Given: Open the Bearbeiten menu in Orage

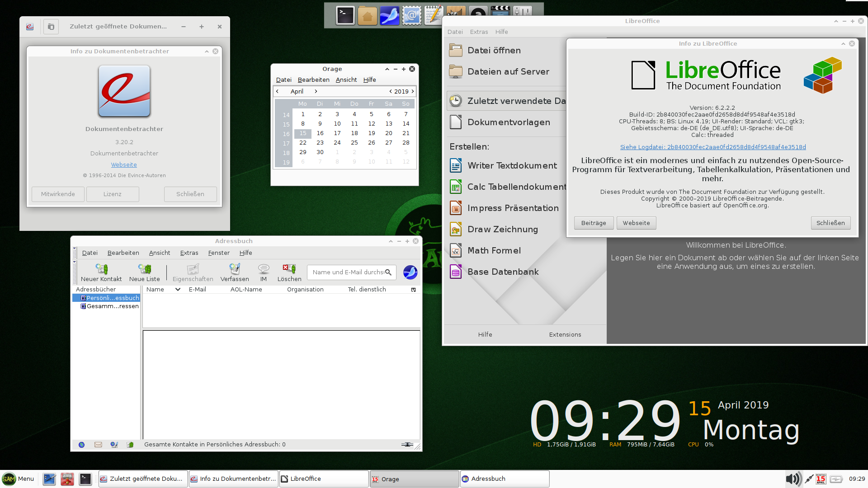Looking at the screenshot, I should (x=313, y=80).
